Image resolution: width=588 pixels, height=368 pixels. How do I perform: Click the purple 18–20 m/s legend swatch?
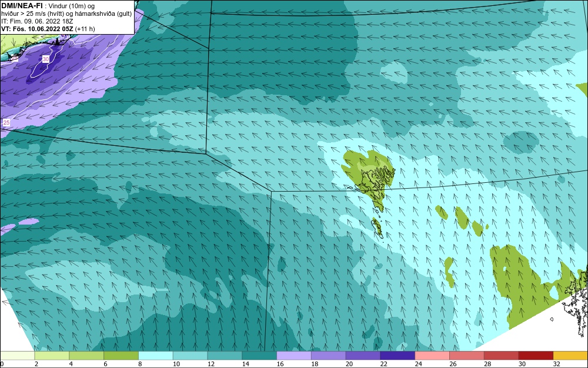click(x=328, y=356)
